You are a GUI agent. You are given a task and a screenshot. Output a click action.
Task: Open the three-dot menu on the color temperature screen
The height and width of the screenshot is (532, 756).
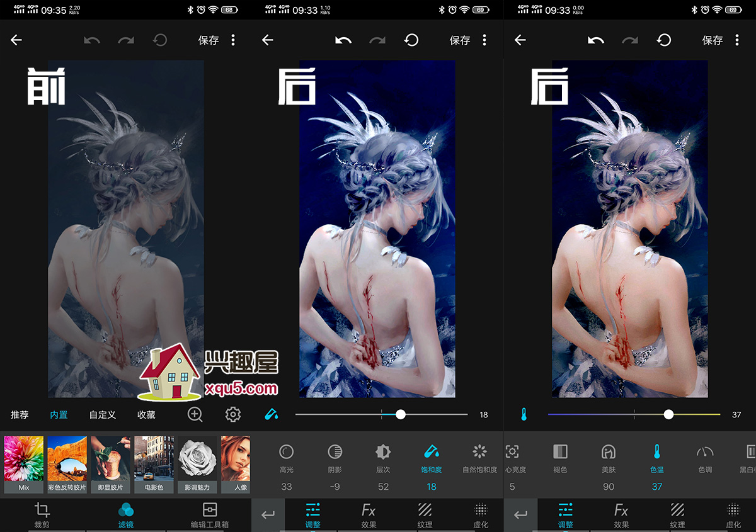tap(737, 40)
